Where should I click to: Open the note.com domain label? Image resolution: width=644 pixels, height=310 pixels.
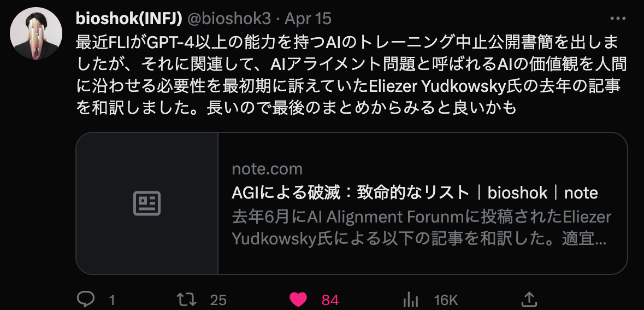pos(267,169)
